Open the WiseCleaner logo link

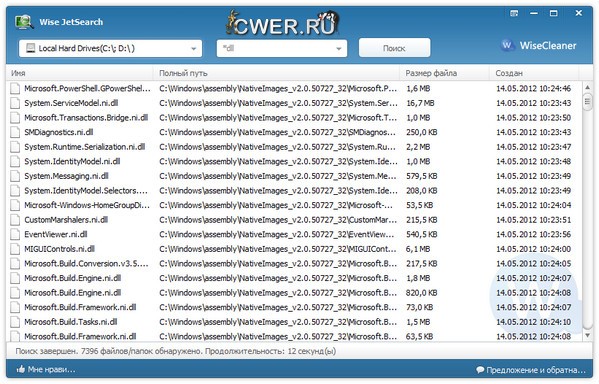[538, 45]
